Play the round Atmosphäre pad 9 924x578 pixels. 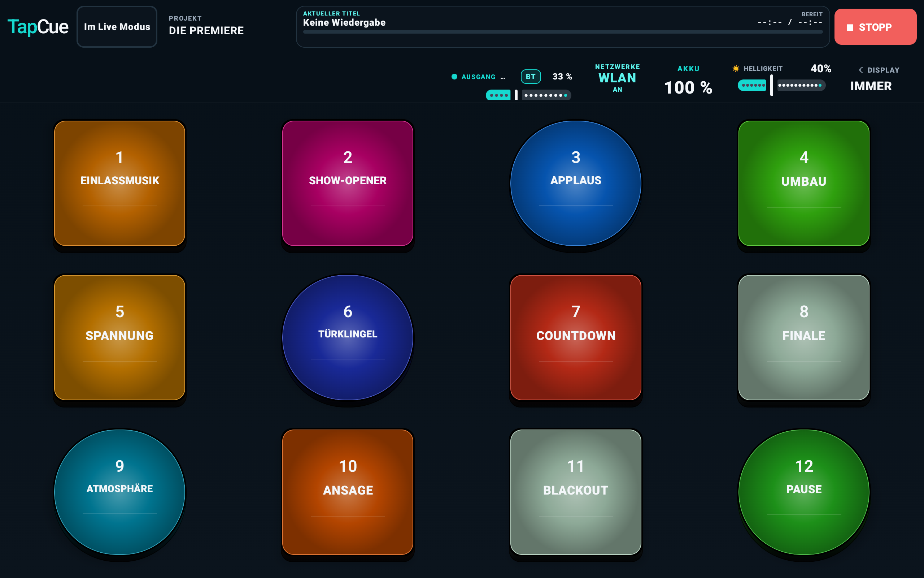click(119, 492)
